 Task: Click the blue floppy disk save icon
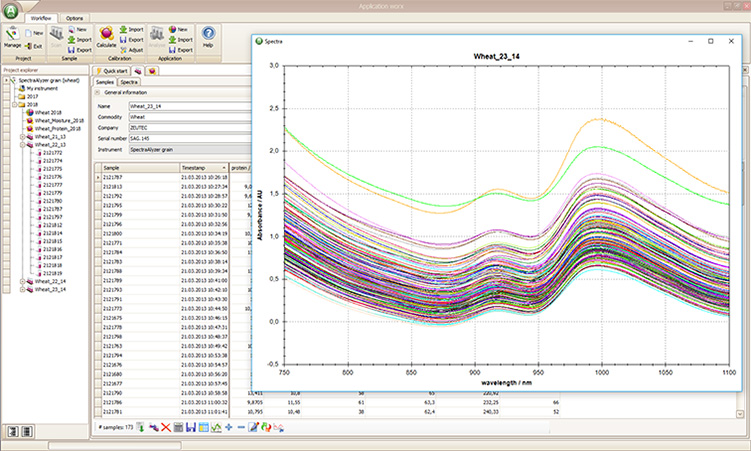click(190, 427)
